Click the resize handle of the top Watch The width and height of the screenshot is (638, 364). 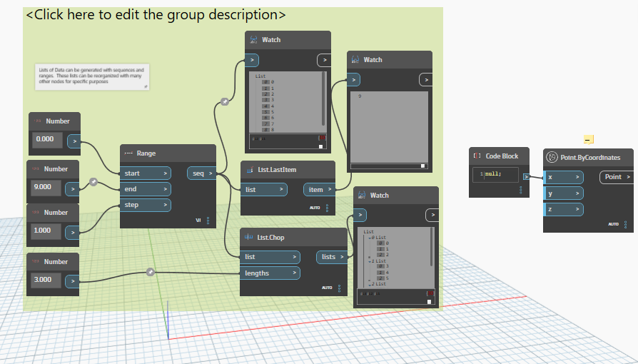[320, 146]
